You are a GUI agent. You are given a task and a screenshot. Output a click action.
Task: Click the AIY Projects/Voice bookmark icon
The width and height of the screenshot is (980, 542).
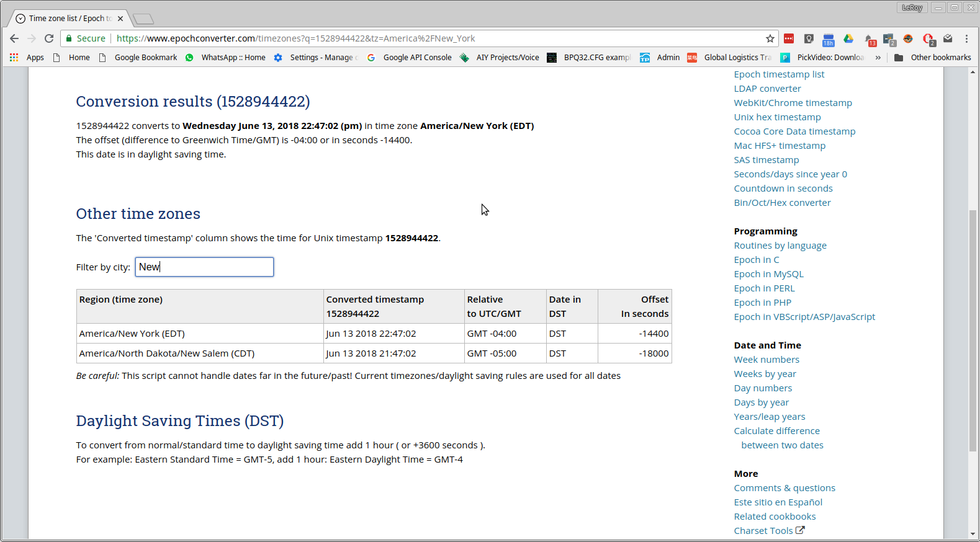tap(464, 58)
